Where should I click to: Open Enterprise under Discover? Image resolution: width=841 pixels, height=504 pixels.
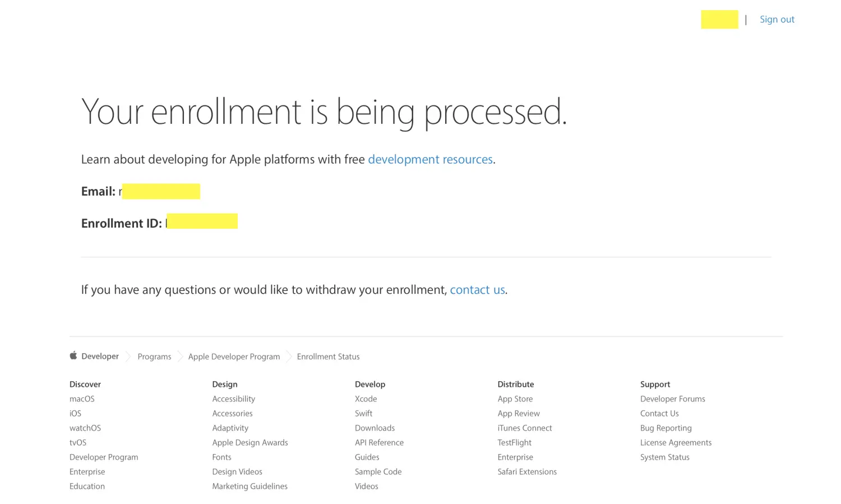[87, 471]
